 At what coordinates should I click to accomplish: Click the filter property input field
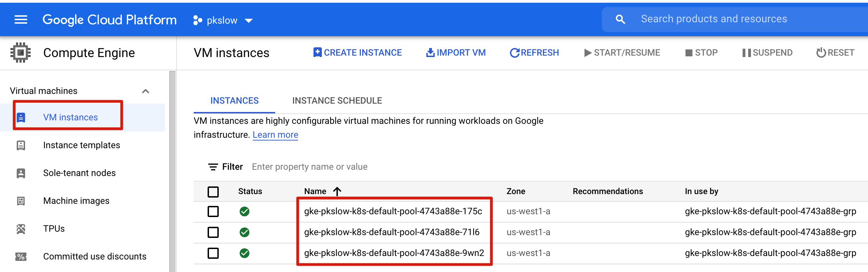tap(310, 167)
